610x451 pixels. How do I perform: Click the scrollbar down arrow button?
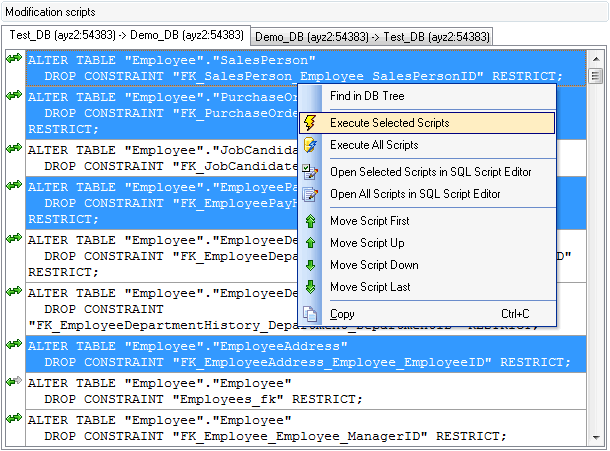tap(596, 437)
